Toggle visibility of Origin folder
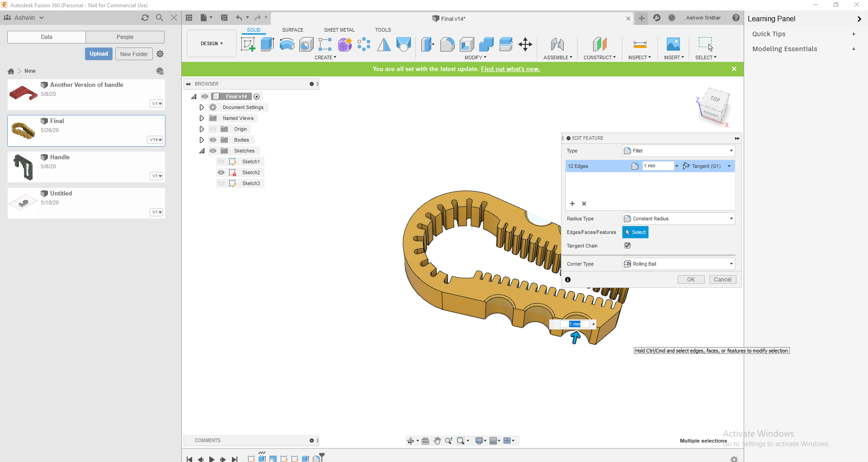The width and height of the screenshot is (868, 462). [213, 129]
